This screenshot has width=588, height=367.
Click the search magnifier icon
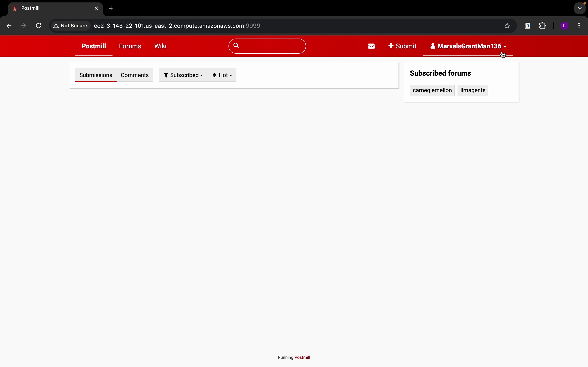tap(236, 46)
